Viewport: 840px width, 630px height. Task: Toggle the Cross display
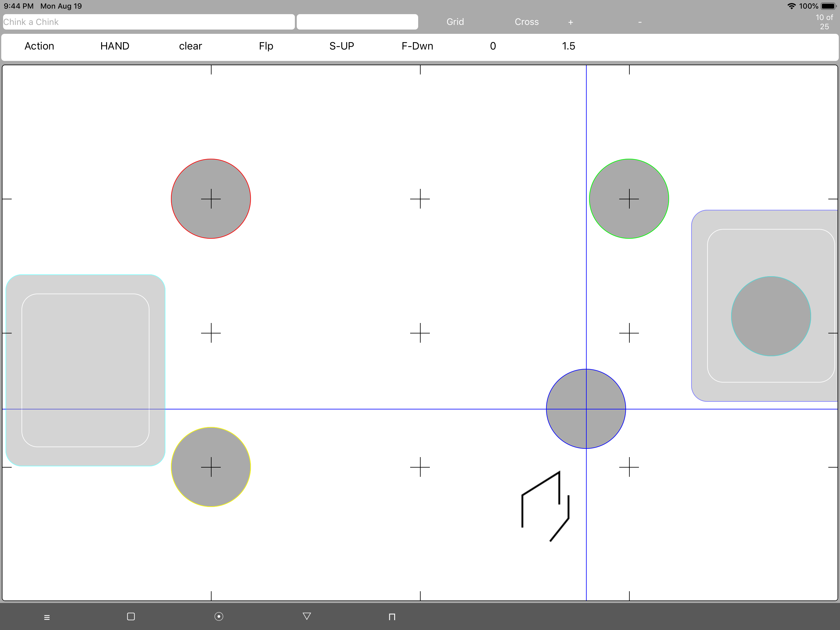click(x=526, y=22)
